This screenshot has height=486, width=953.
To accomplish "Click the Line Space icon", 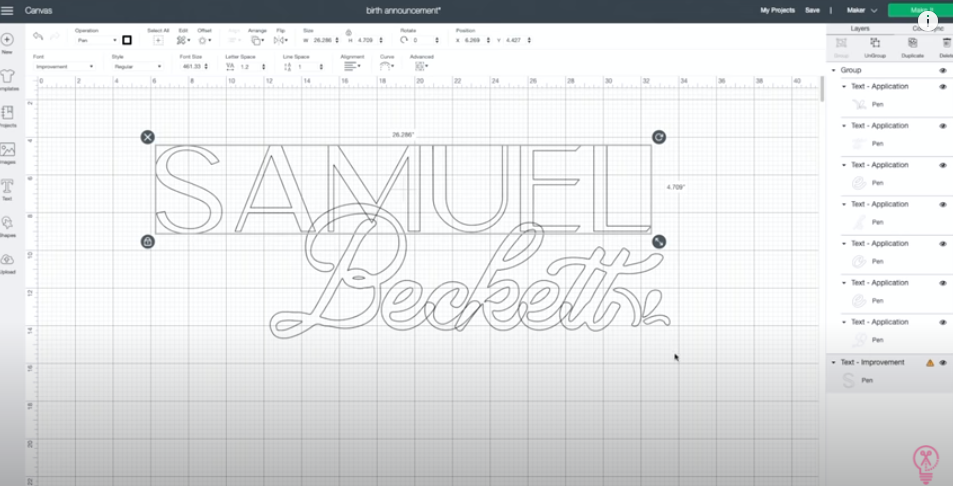I will [287, 66].
